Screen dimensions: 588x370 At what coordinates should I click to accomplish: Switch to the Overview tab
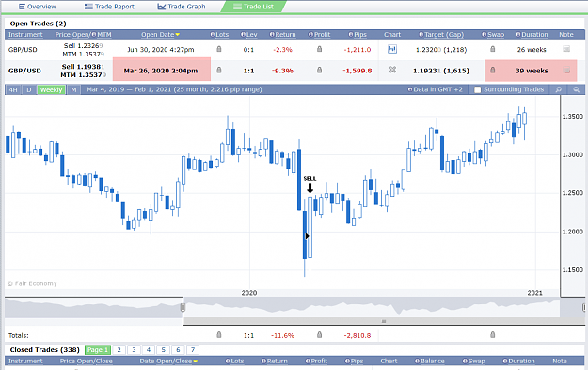(37, 7)
